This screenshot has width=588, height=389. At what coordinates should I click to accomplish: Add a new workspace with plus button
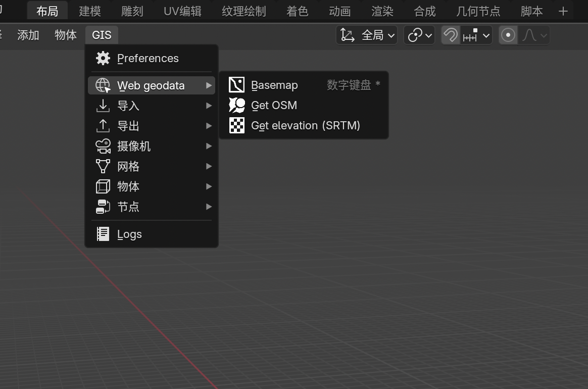coord(563,11)
